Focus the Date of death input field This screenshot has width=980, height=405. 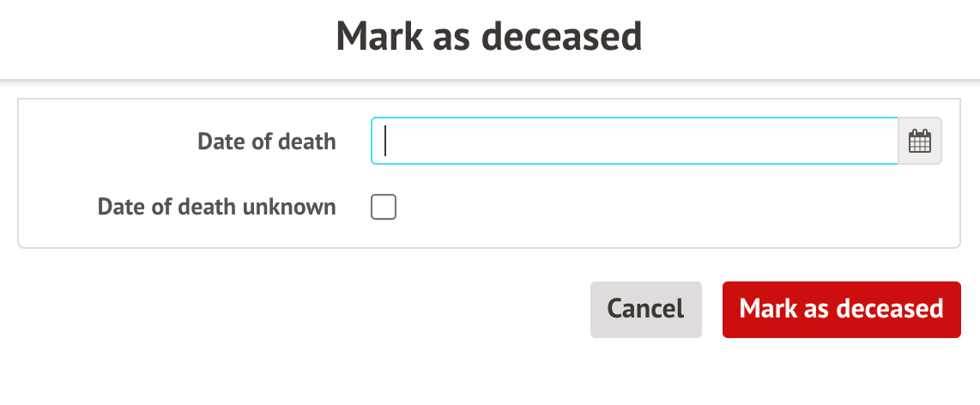(634, 141)
